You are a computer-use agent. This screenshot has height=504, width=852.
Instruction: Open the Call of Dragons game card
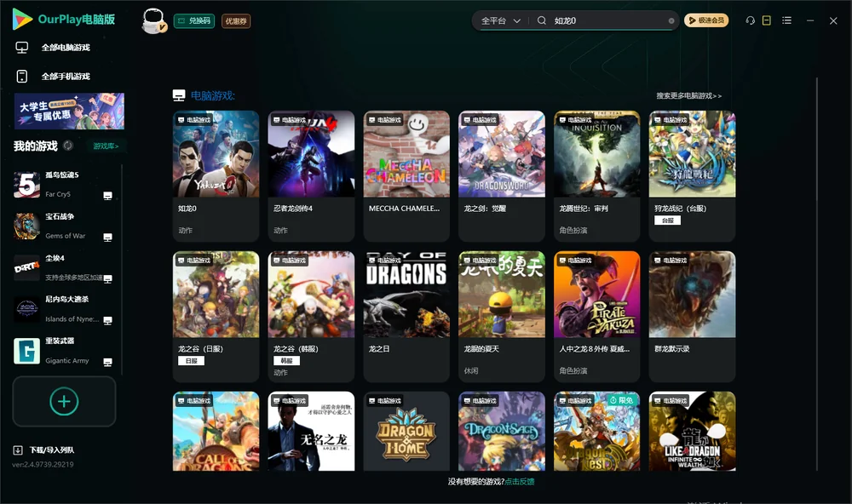[x=216, y=432]
